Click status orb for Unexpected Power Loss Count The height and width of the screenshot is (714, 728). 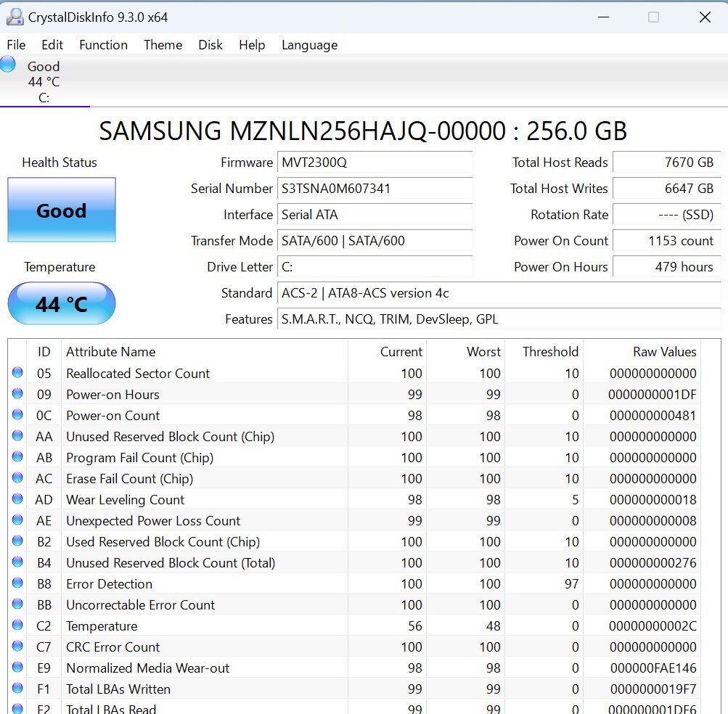(x=17, y=520)
